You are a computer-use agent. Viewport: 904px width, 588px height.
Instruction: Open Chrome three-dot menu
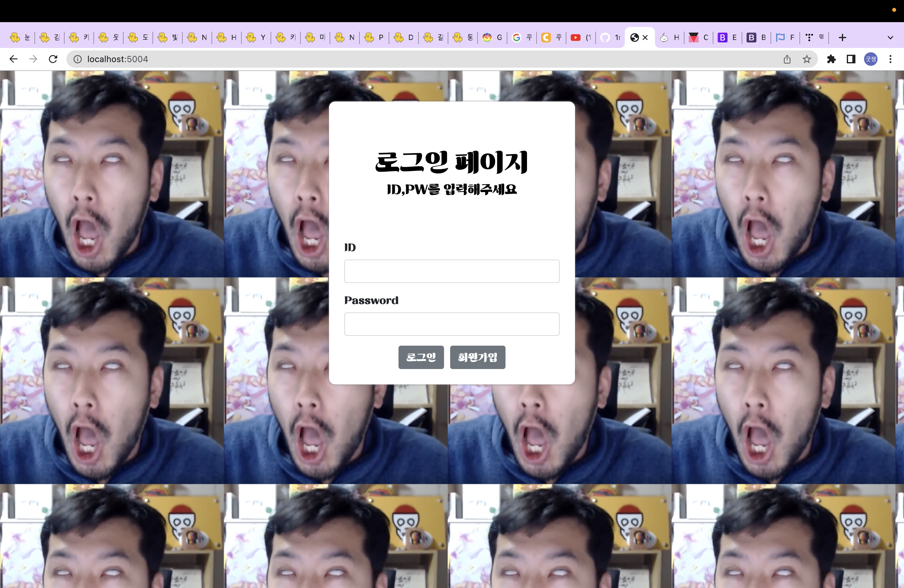tap(890, 59)
